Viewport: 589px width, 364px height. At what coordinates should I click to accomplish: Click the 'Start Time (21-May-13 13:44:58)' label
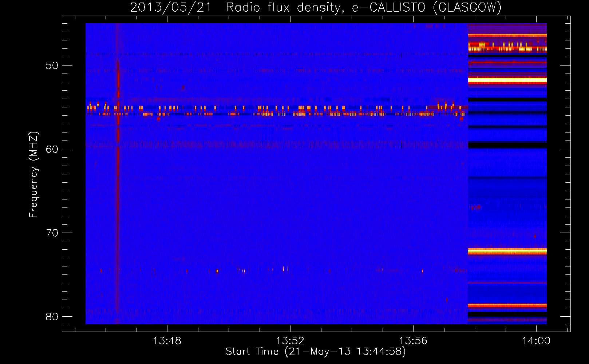[x=316, y=352]
